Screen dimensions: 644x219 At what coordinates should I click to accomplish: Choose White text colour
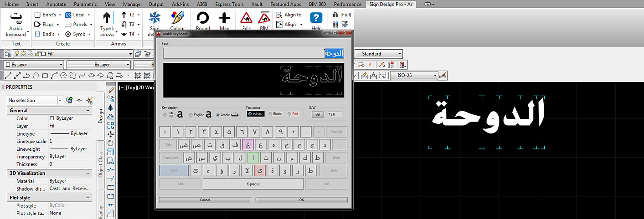[256, 114]
